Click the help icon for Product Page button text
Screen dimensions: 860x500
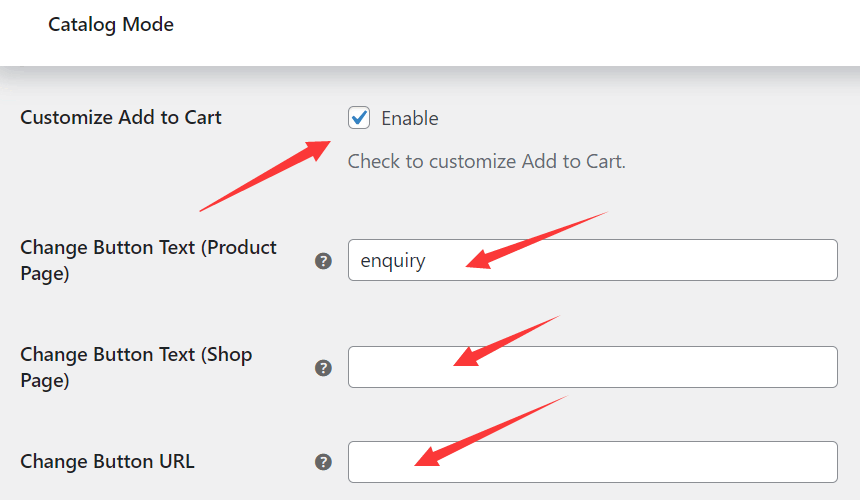tap(323, 261)
